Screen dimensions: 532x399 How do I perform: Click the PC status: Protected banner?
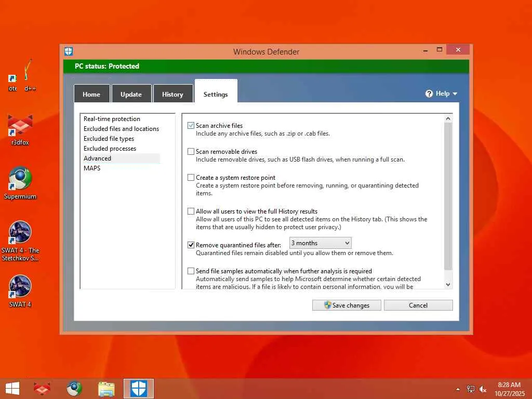coord(266,66)
